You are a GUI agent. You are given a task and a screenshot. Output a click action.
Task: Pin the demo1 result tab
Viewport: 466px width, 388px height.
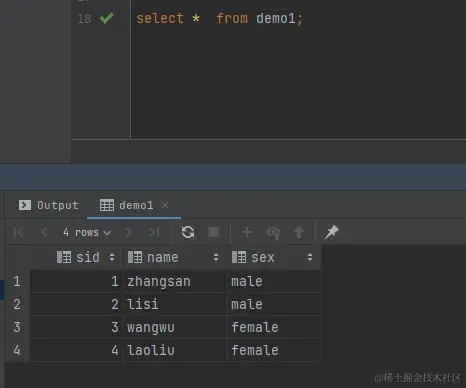coord(332,232)
